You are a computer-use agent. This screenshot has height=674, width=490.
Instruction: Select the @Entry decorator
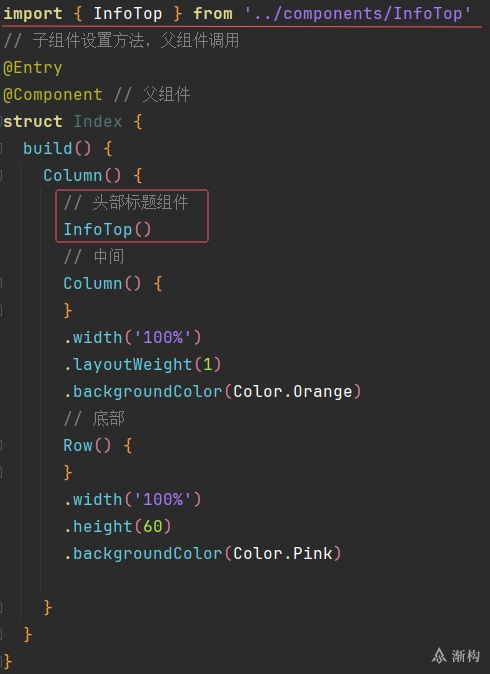tap(33, 68)
